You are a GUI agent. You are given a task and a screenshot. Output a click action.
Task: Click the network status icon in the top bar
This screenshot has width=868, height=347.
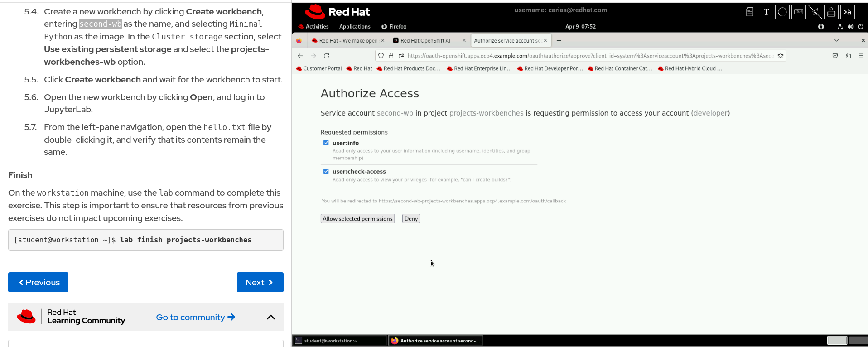(x=840, y=27)
